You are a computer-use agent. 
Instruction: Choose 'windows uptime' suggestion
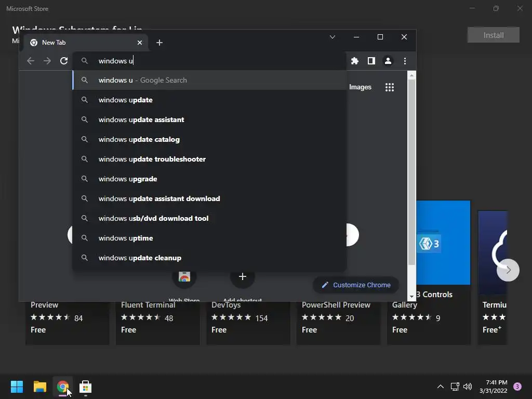210,238
